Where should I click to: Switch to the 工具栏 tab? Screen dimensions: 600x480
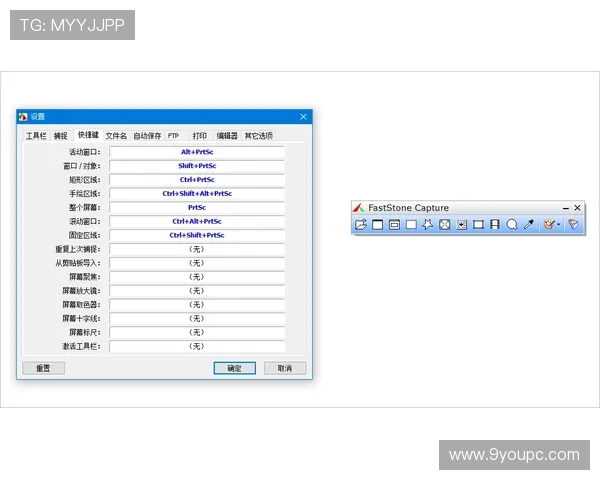pyautogui.click(x=36, y=136)
